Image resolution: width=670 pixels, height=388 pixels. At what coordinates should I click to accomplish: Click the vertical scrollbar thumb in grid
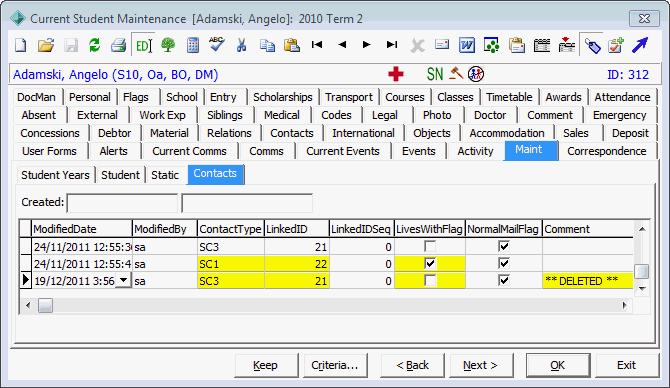642,271
